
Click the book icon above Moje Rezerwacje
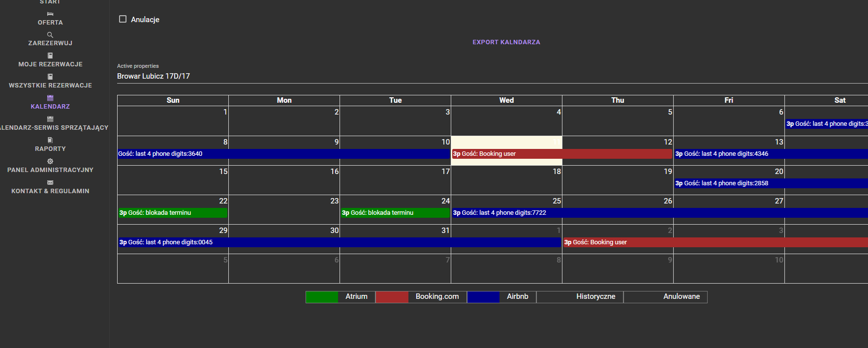tap(50, 56)
